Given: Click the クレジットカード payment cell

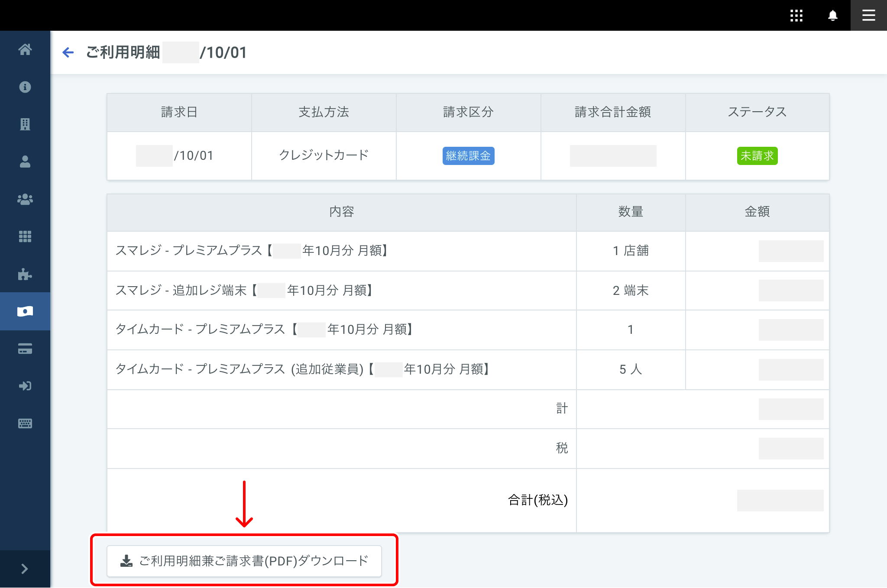Looking at the screenshot, I should (x=324, y=155).
